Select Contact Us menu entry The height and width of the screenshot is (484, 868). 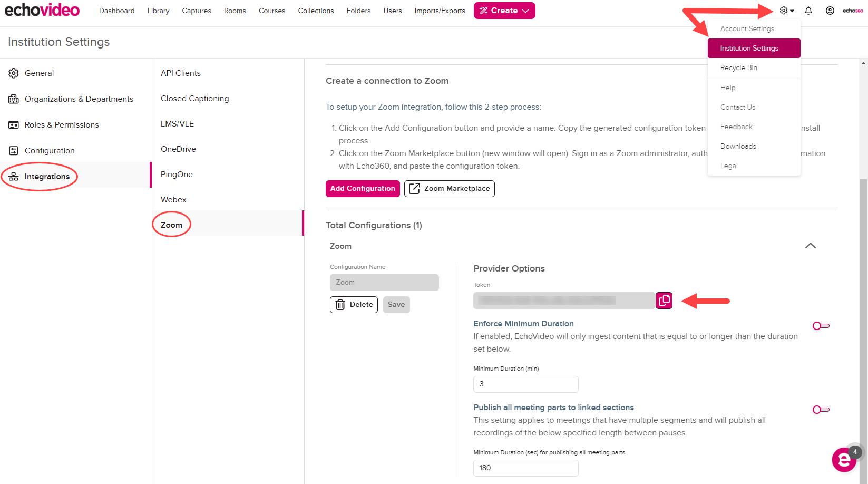(754, 107)
